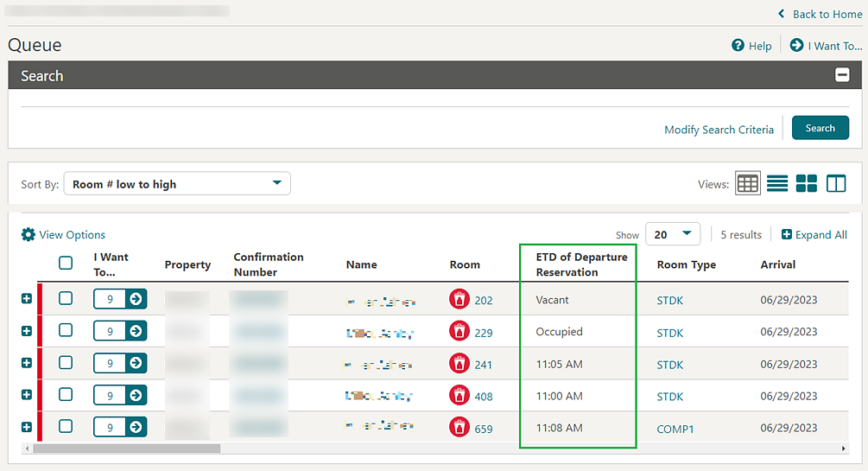Tick the select-all checkbox in table header

[66, 263]
